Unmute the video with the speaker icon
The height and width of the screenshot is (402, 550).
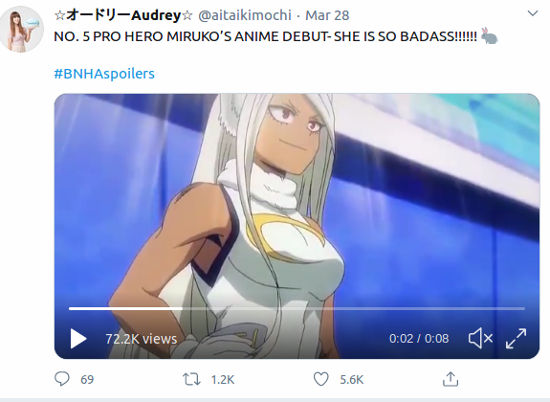tap(481, 339)
